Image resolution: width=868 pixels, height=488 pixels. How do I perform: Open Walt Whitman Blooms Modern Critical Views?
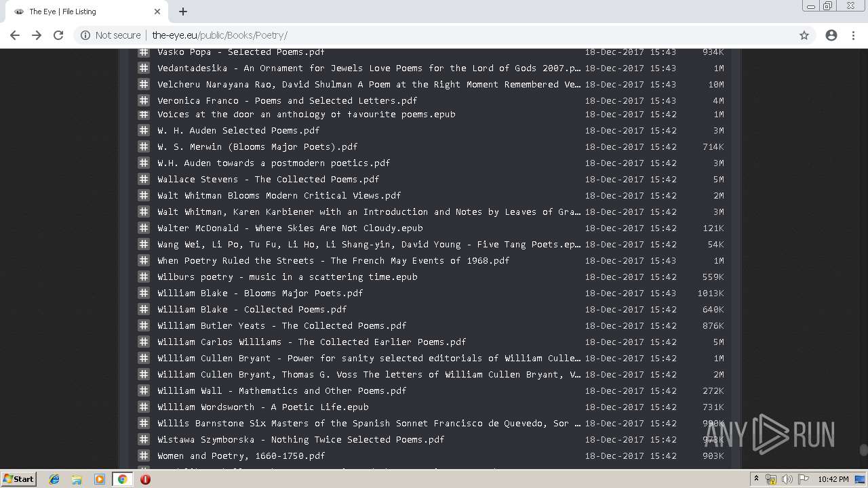click(279, 195)
